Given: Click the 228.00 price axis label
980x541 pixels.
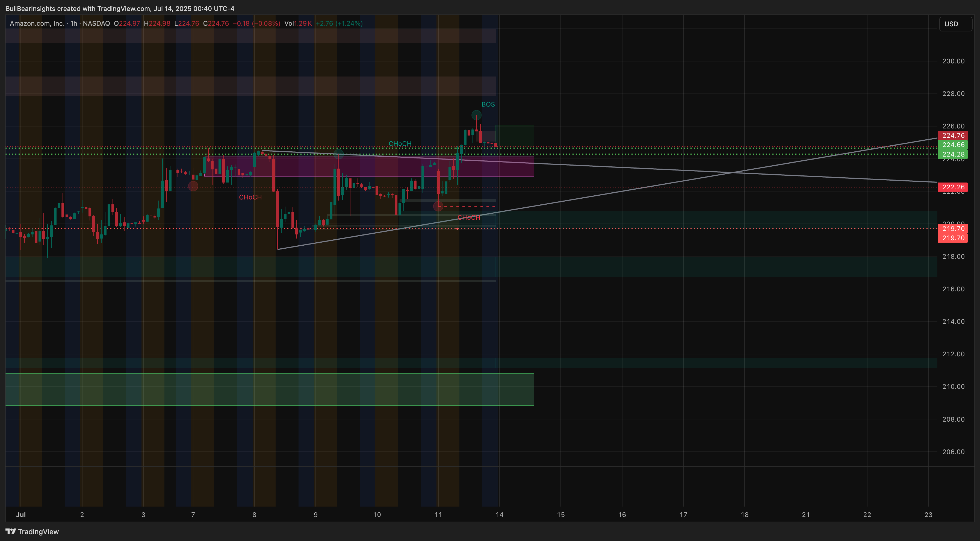Looking at the screenshot, I should point(953,94).
